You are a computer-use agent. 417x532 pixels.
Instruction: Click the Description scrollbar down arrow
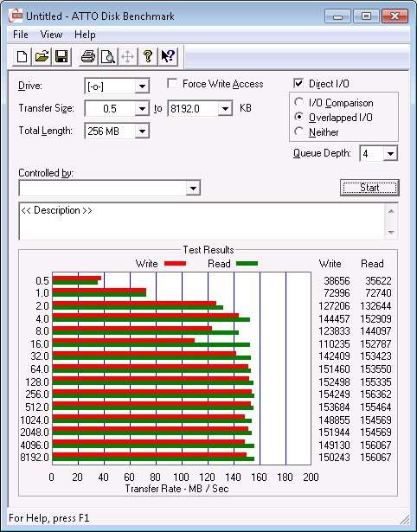(x=391, y=233)
